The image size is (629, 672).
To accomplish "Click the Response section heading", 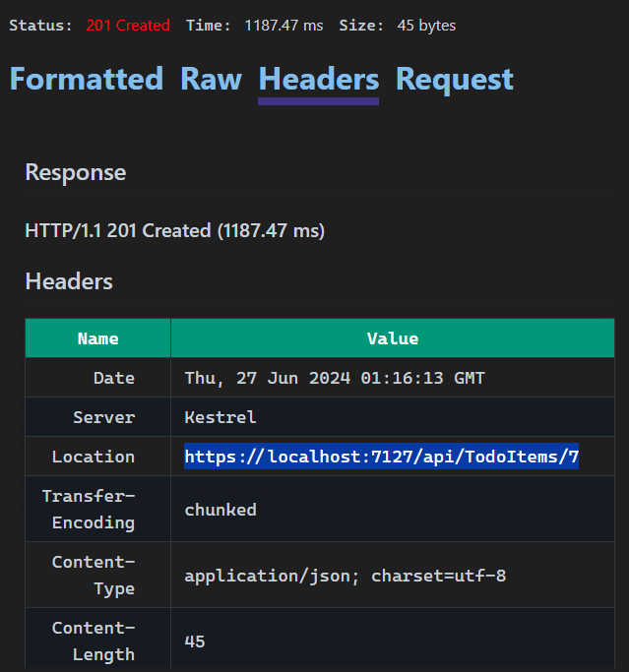I will pos(76,173).
